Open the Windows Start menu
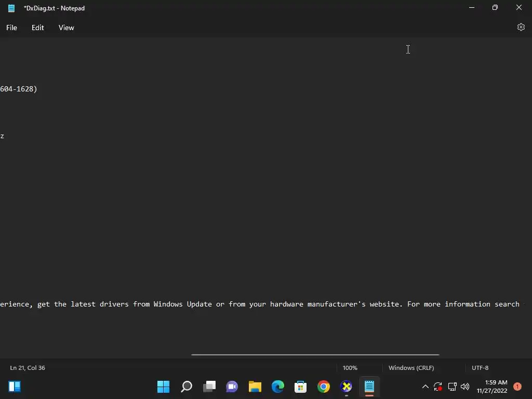The image size is (532, 399). pos(163,387)
